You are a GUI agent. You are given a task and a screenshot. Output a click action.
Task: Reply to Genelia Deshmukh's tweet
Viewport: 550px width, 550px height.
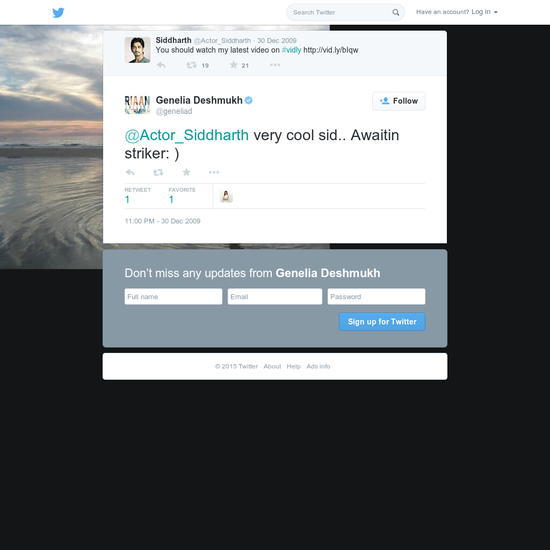tap(130, 172)
